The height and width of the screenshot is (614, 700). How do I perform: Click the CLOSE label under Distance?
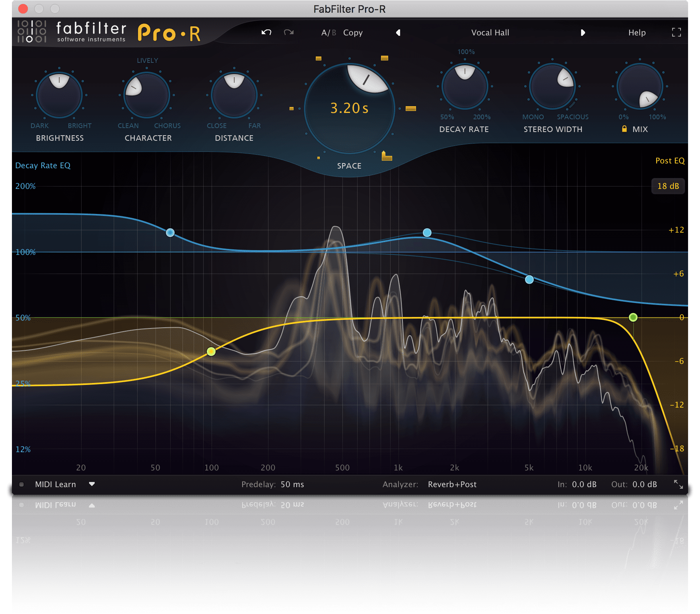(x=217, y=126)
